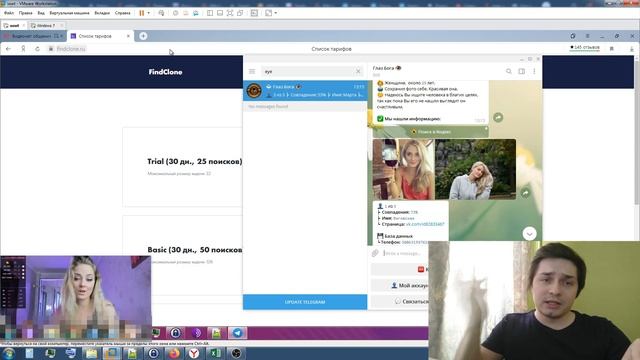Open browser downloads

point(631,49)
